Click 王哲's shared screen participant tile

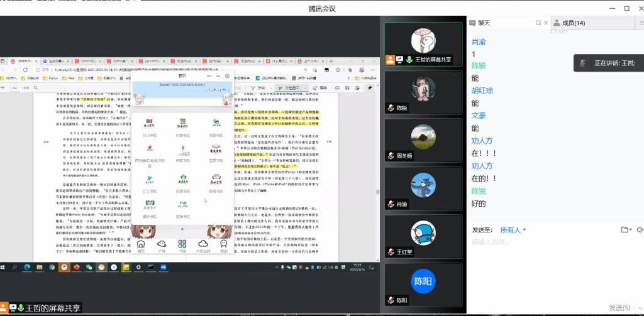423,42
